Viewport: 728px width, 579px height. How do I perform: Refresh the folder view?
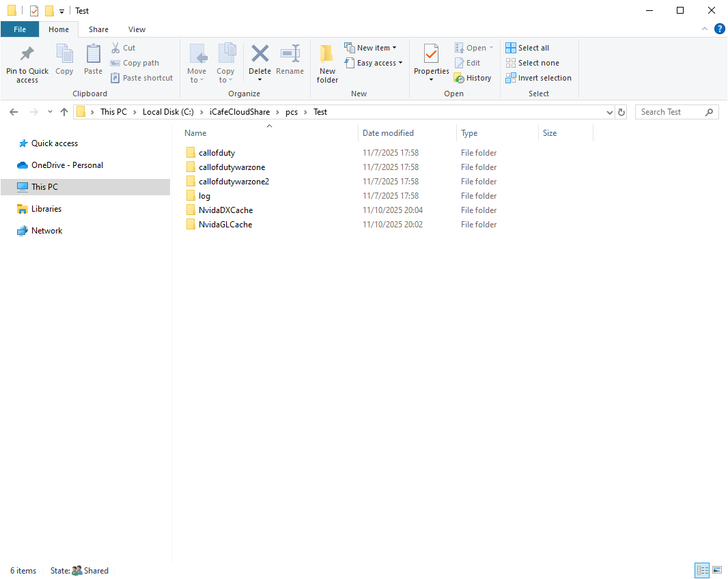pyautogui.click(x=621, y=111)
